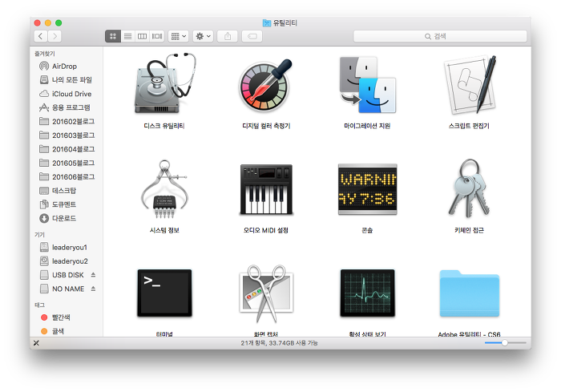Open the 디스크 유틸리티 app icon
Screen dimensions: 561x392
click(164, 83)
